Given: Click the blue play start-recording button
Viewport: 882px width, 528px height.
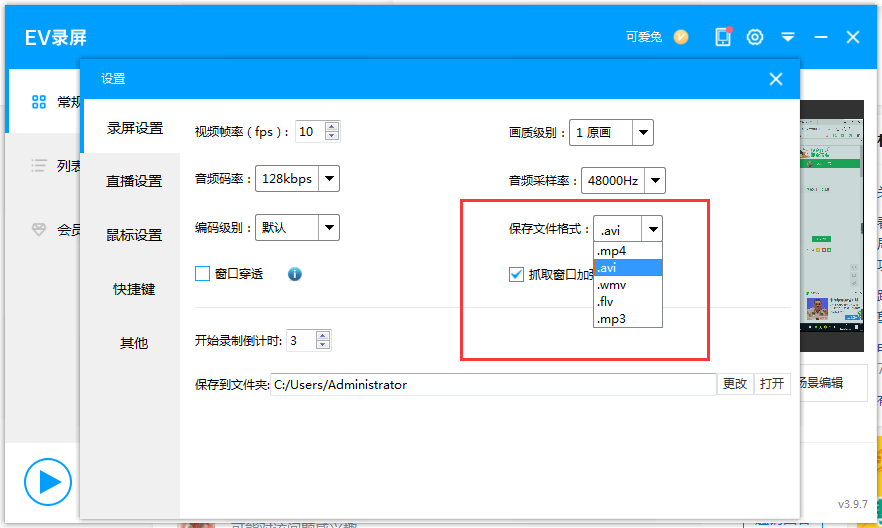Looking at the screenshot, I should (x=48, y=482).
